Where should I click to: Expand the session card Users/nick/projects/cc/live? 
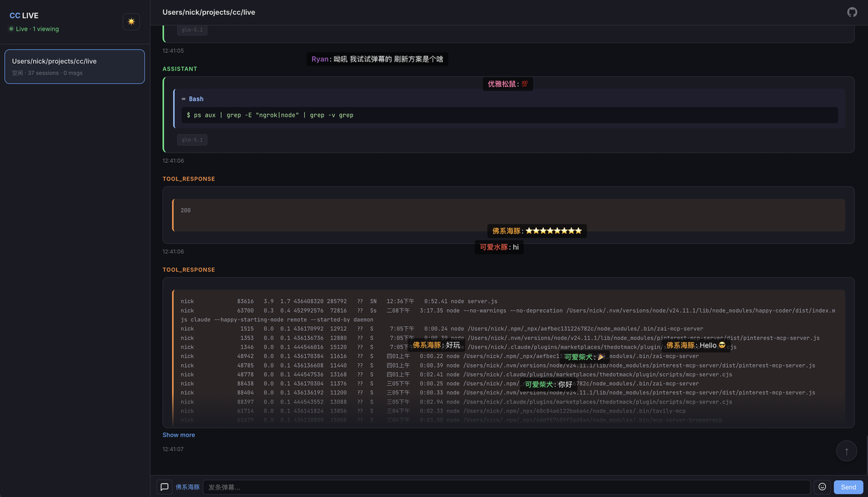(x=75, y=66)
